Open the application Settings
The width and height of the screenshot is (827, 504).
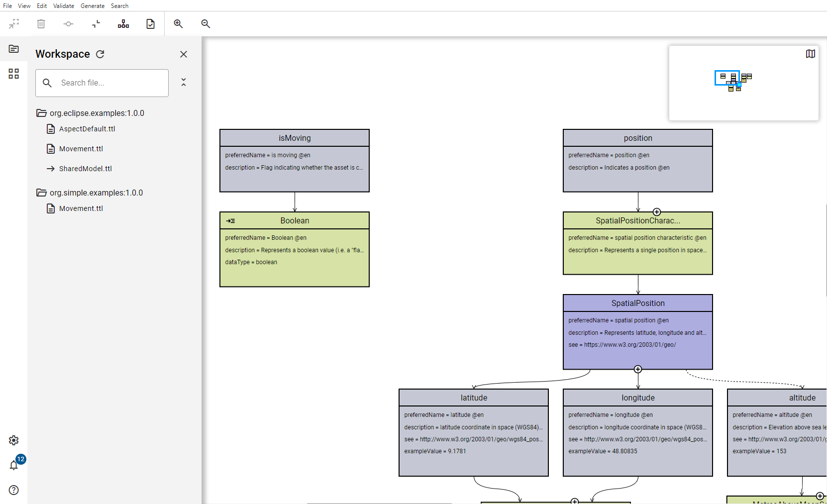(x=13, y=440)
